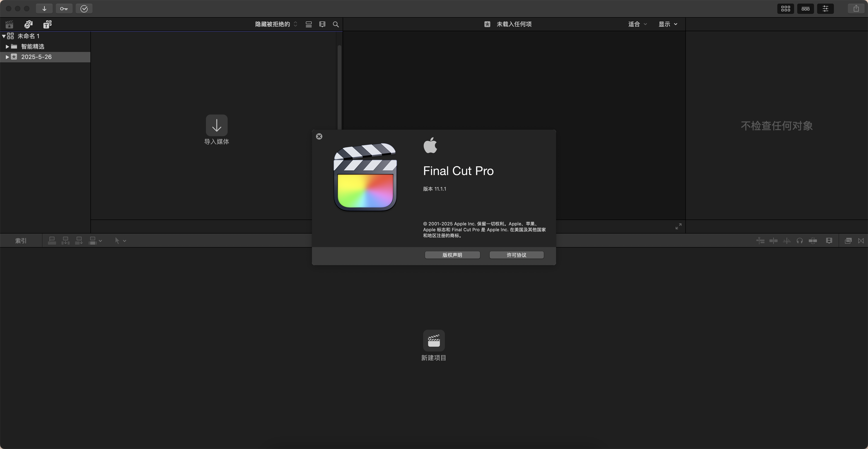Open the edit mode chevron beside overwrite
The width and height of the screenshot is (868, 449).
click(100, 241)
